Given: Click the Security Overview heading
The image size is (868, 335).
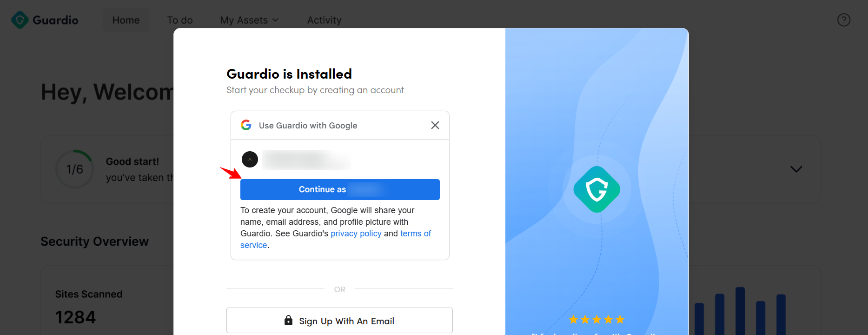Looking at the screenshot, I should pos(94,241).
